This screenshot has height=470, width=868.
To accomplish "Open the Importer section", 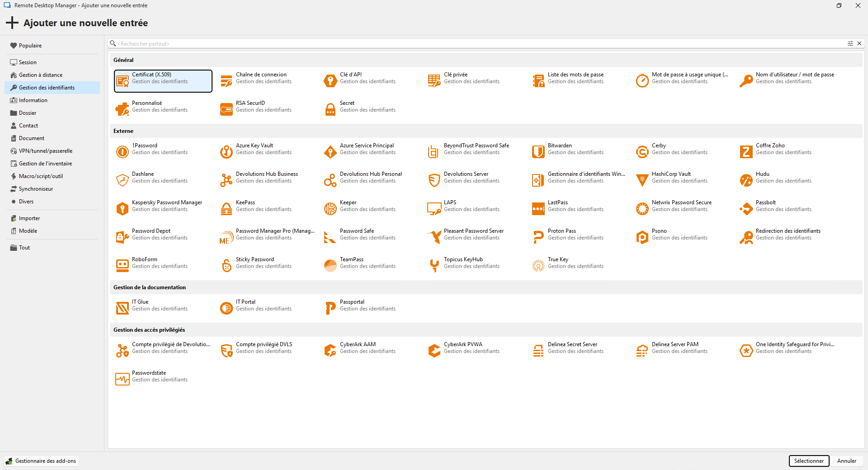I will tap(52, 218).
